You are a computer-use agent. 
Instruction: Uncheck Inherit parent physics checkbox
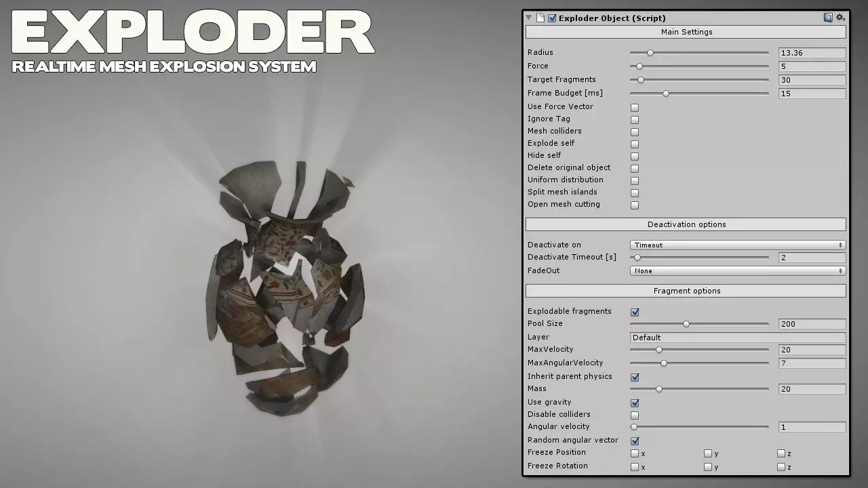[x=635, y=377]
